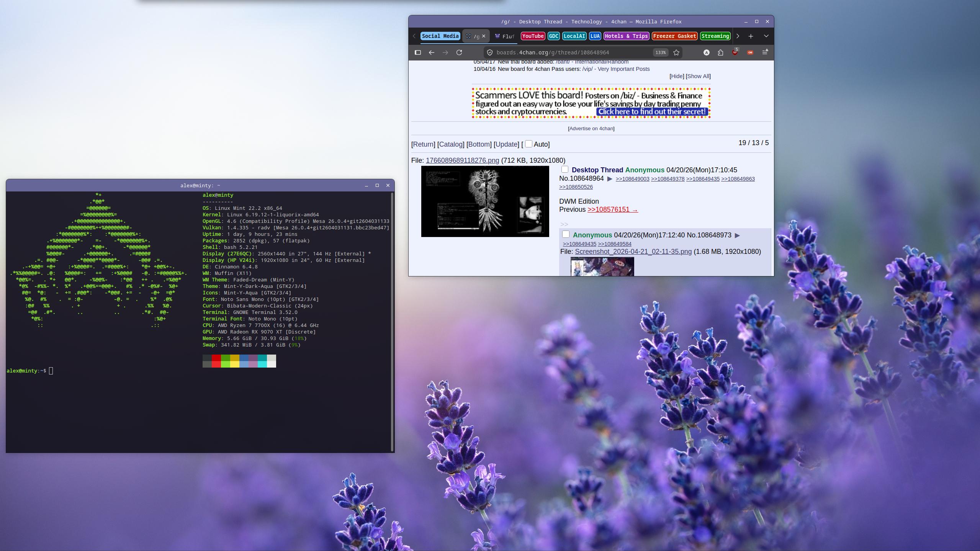Reset the 133% zoom level indicator
This screenshot has height=551, width=980.
tap(661, 52)
